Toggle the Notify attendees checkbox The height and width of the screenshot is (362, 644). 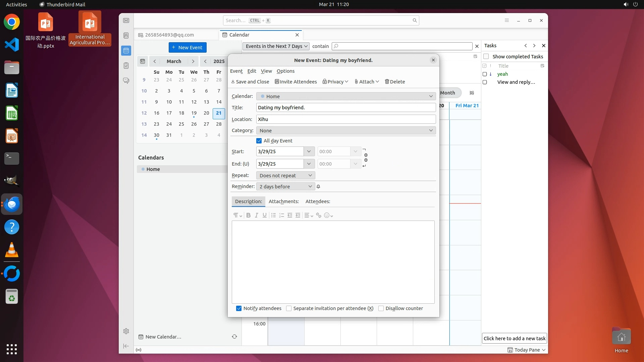click(x=239, y=308)
